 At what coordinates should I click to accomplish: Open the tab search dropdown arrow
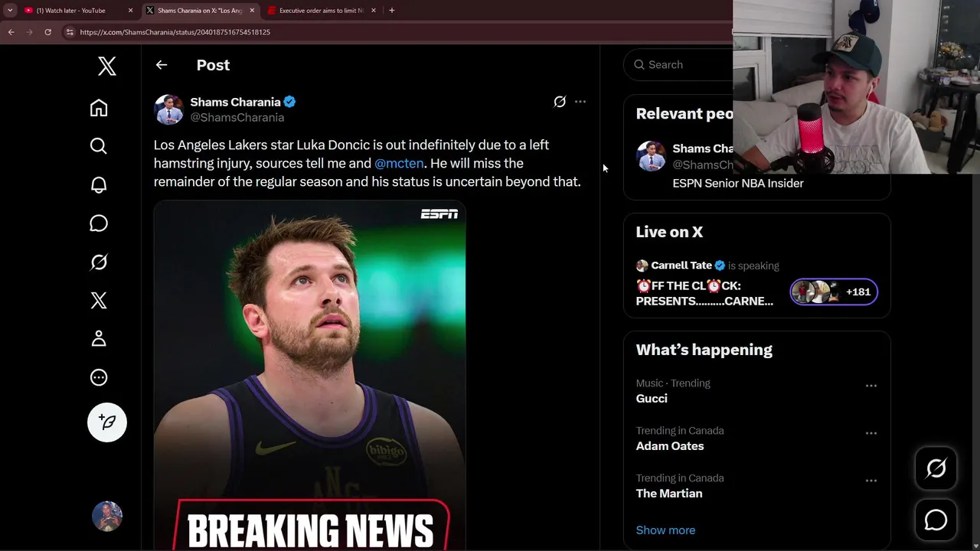pyautogui.click(x=10, y=11)
